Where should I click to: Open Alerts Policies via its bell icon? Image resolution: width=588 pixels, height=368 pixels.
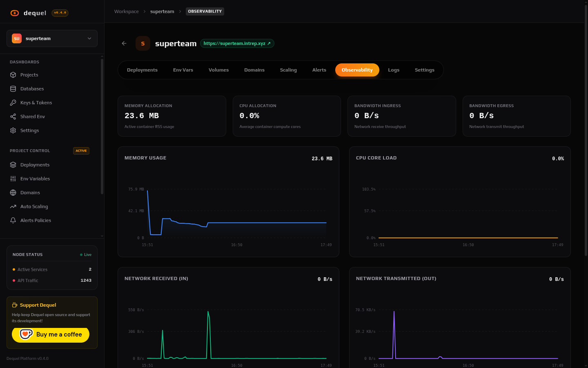(x=13, y=220)
